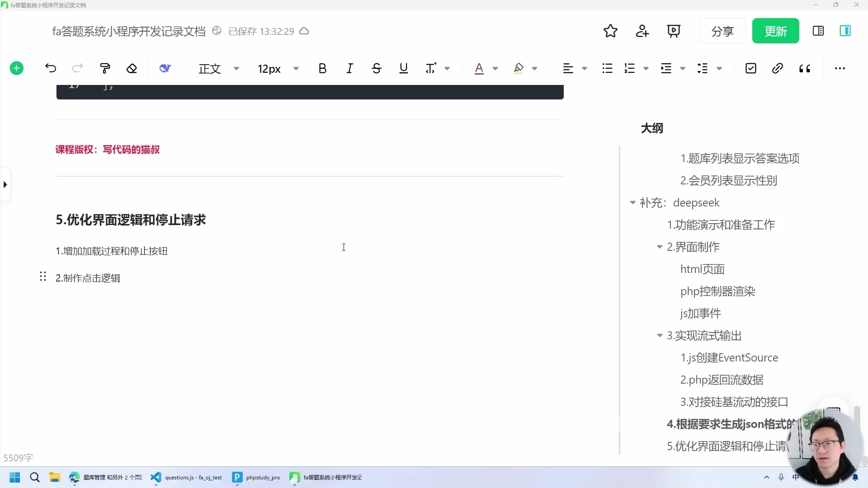Collapse the 3.实现流式输出 outline section
This screenshot has width=868, height=488.
(x=660, y=336)
